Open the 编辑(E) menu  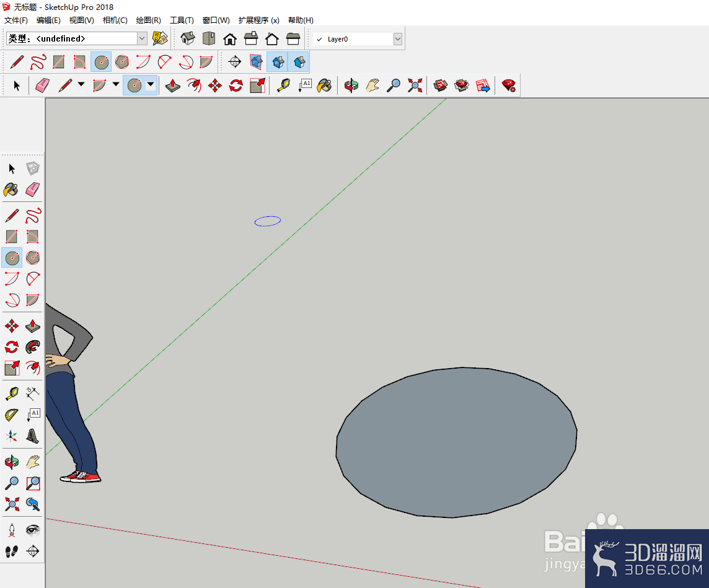click(48, 20)
